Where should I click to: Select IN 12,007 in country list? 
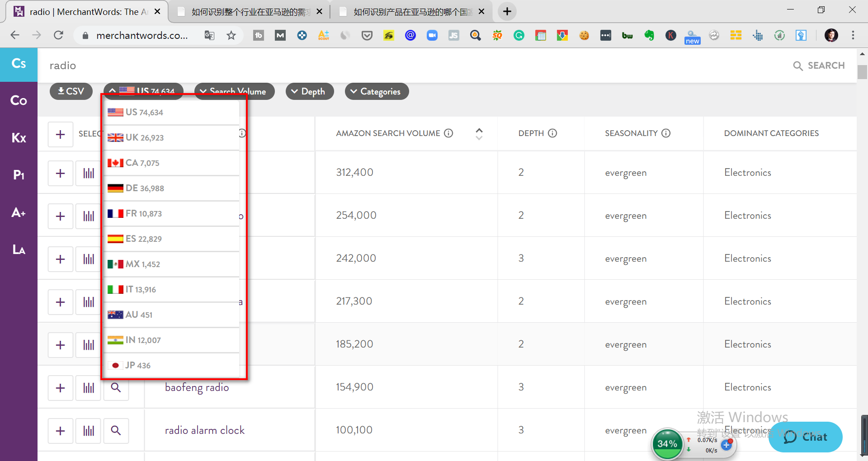[x=172, y=340]
